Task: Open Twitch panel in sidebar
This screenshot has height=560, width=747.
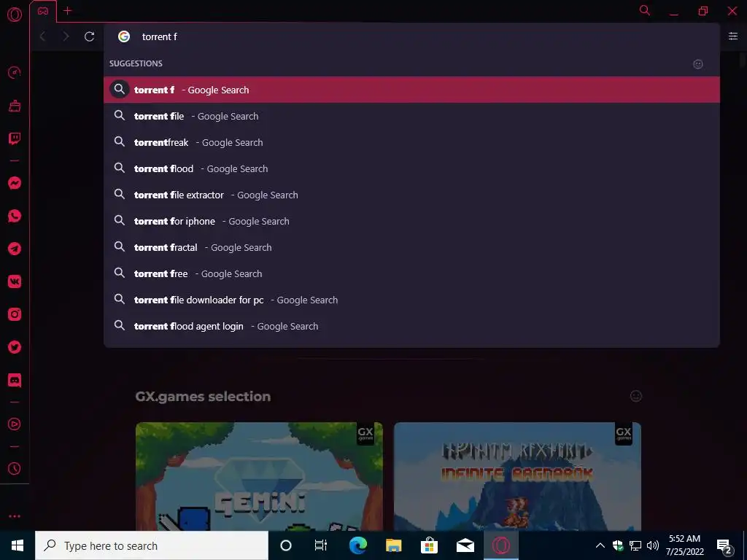Action: (x=15, y=139)
